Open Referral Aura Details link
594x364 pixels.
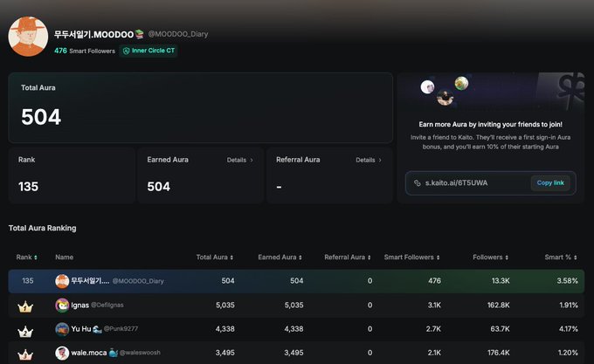(x=369, y=160)
